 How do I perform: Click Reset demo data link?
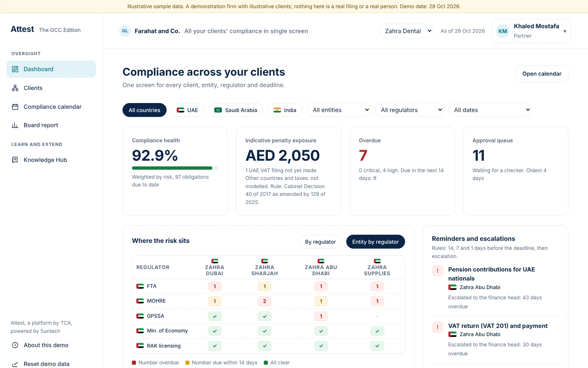tap(51, 364)
